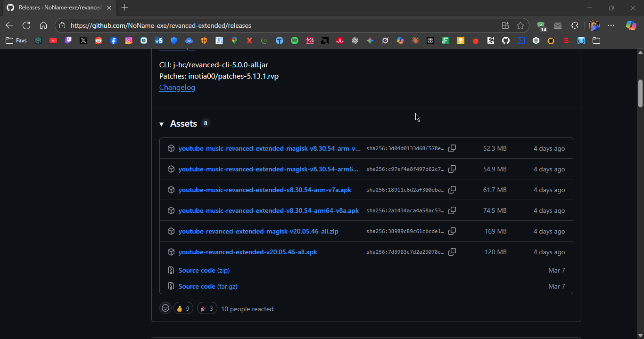Select the Releases NoName-exe tab
The width and height of the screenshot is (644, 339).
click(58, 8)
